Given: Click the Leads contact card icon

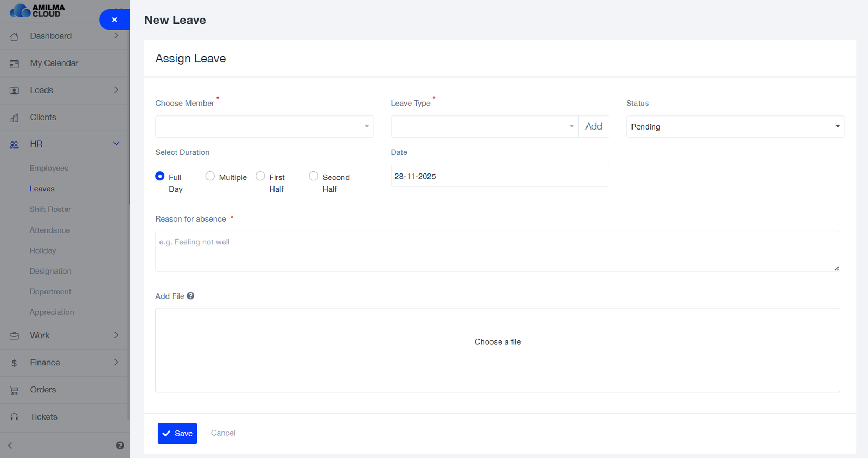Looking at the screenshot, I should click(14, 91).
